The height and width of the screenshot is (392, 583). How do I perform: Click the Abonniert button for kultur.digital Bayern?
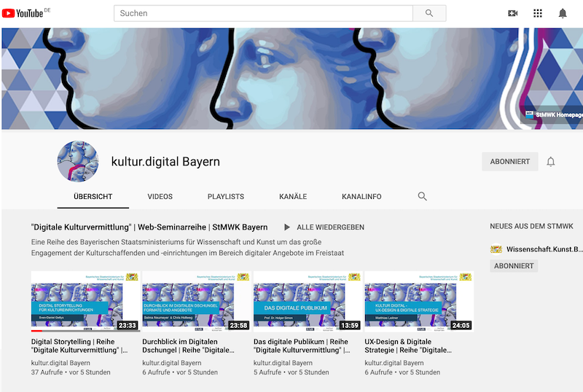(x=509, y=162)
